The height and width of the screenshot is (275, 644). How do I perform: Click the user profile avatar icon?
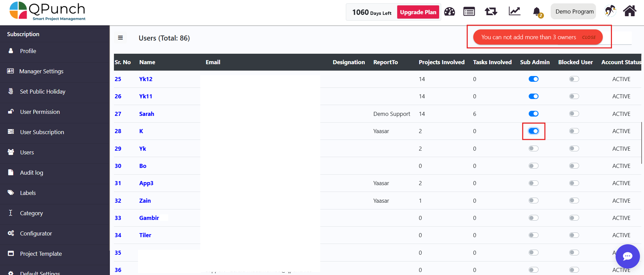click(x=610, y=11)
